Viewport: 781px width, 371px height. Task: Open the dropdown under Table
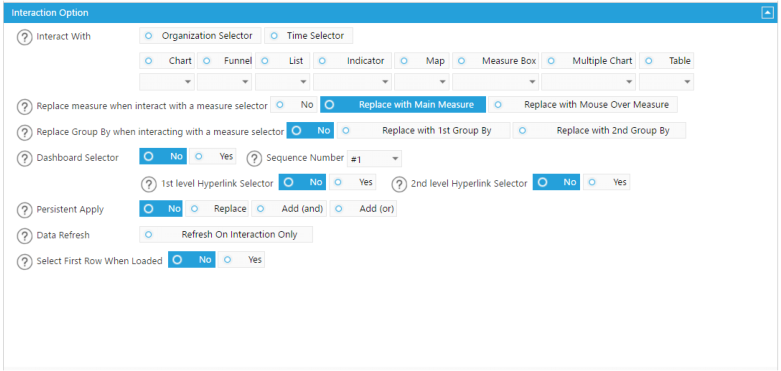pos(666,82)
